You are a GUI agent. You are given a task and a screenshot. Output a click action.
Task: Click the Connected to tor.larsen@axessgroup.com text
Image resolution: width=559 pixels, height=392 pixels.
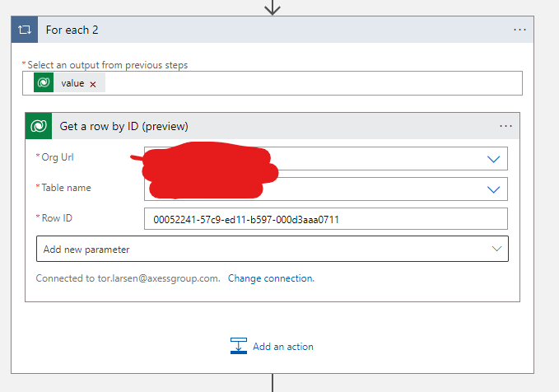[128, 278]
